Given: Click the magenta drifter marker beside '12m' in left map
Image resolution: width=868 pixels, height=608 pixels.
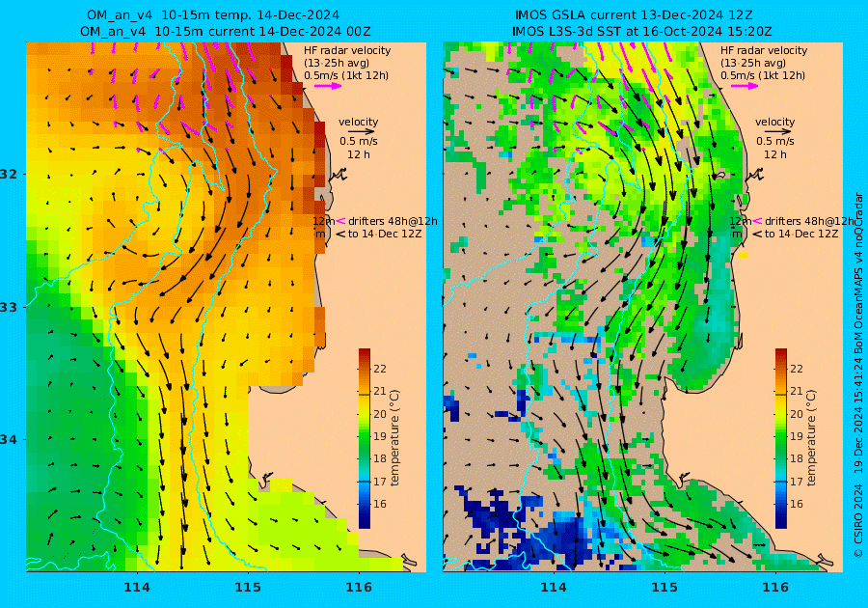Looking at the screenshot, I should (x=341, y=221).
